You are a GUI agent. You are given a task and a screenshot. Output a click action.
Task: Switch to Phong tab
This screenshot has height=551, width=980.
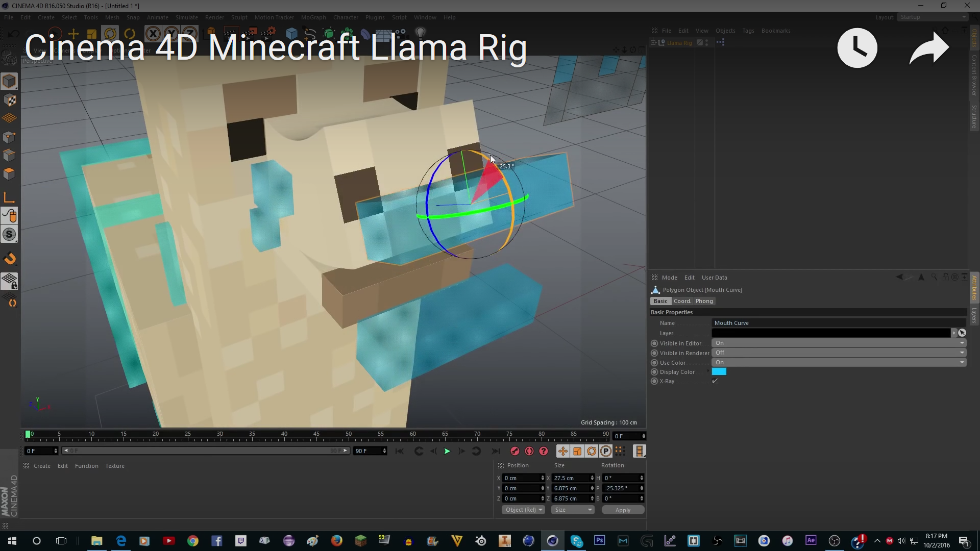[704, 301]
